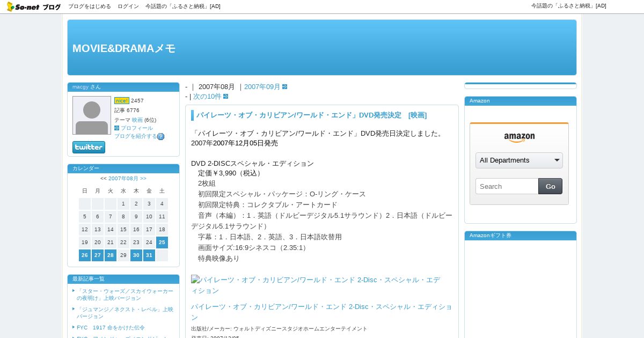Open the 2007年08月 calendar month link
The height and width of the screenshot is (338, 644).
(123, 179)
